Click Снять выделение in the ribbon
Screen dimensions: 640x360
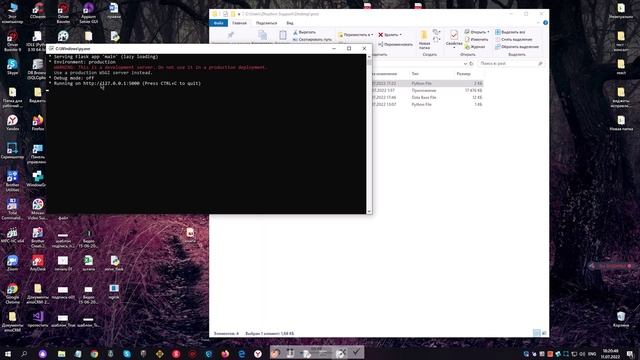click(x=513, y=40)
